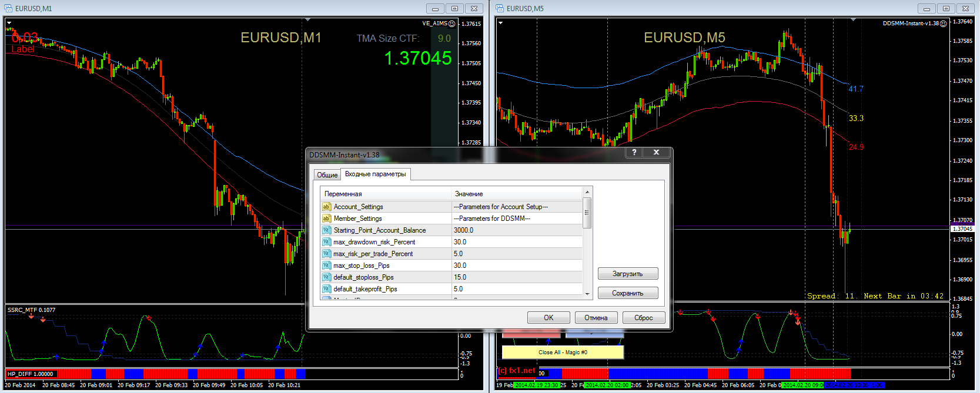Click the [c] fx1.net label on M5 chart

(517, 371)
